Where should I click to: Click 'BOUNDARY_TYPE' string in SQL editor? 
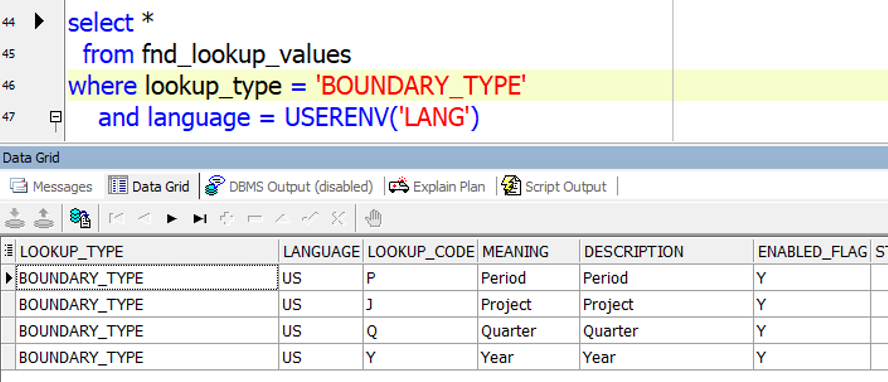click(421, 85)
